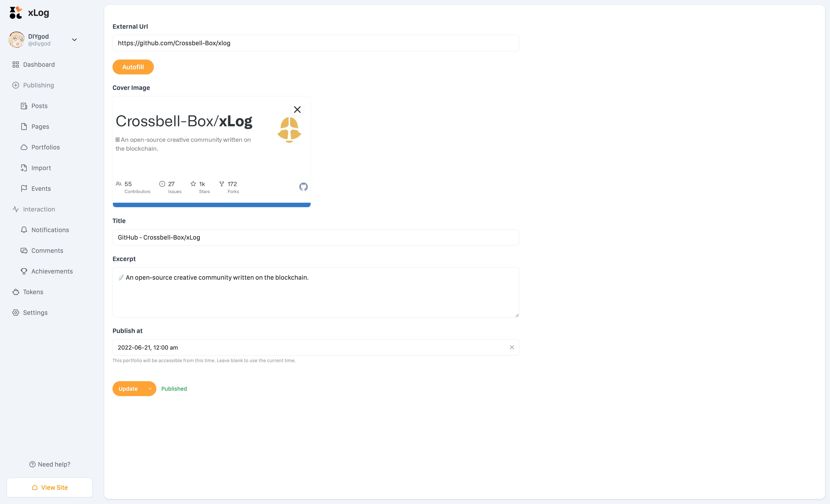Remove the cover image with X
The height and width of the screenshot is (504, 830).
(x=297, y=110)
